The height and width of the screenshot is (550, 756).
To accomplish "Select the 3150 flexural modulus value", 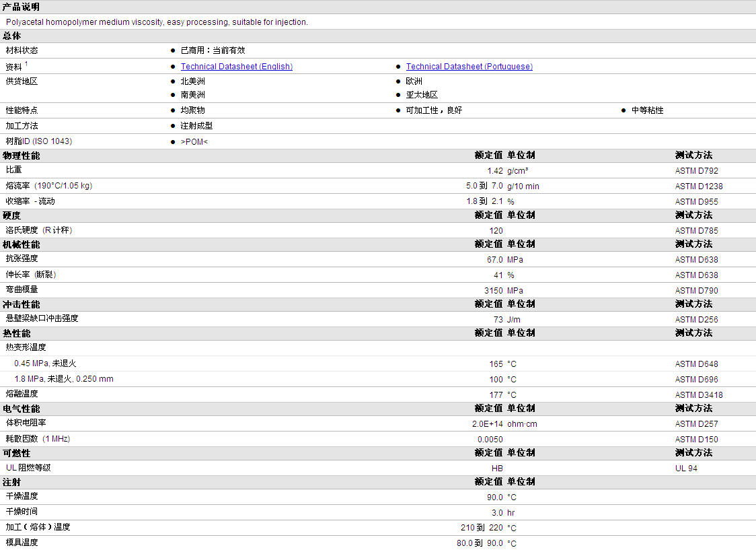I will (493, 291).
